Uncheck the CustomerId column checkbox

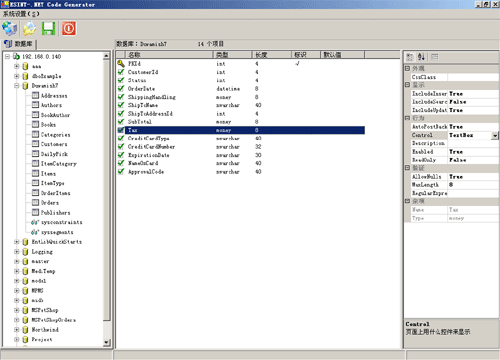click(121, 72)
